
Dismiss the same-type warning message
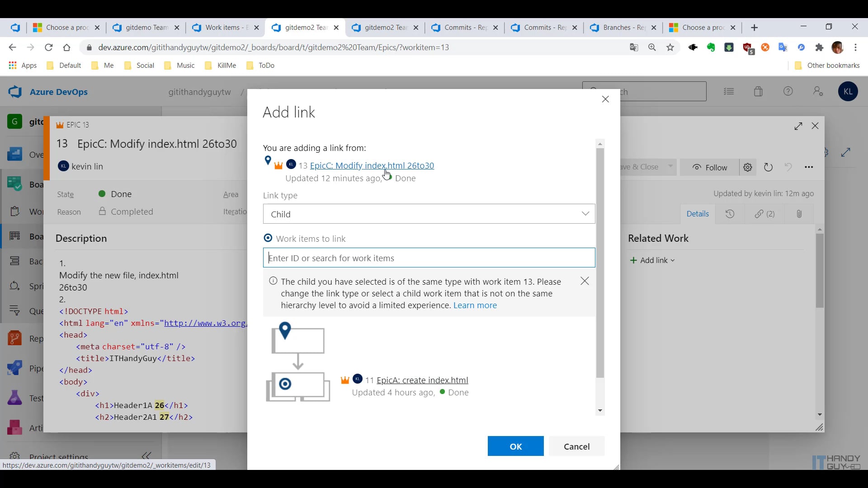coord(585,281)
